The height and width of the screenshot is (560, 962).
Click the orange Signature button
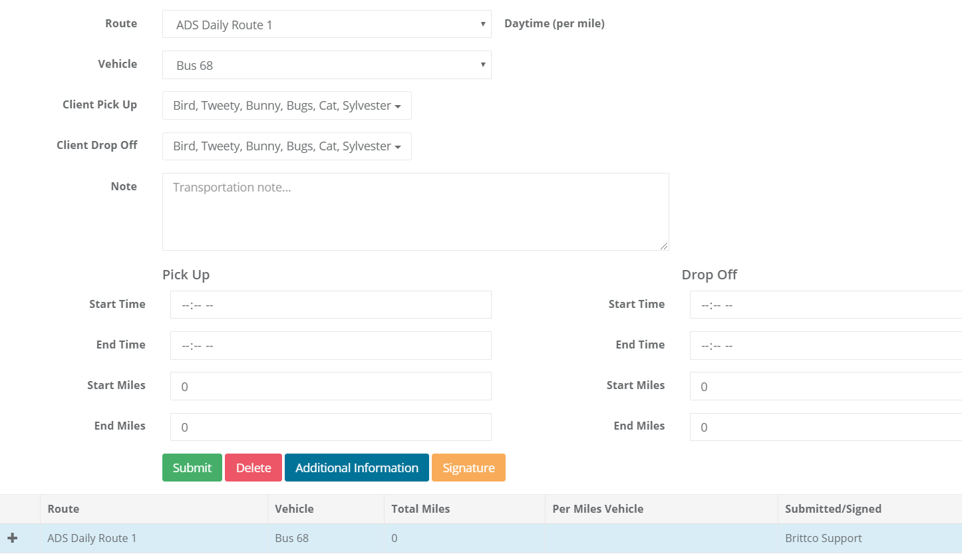(x=468, y=468)
